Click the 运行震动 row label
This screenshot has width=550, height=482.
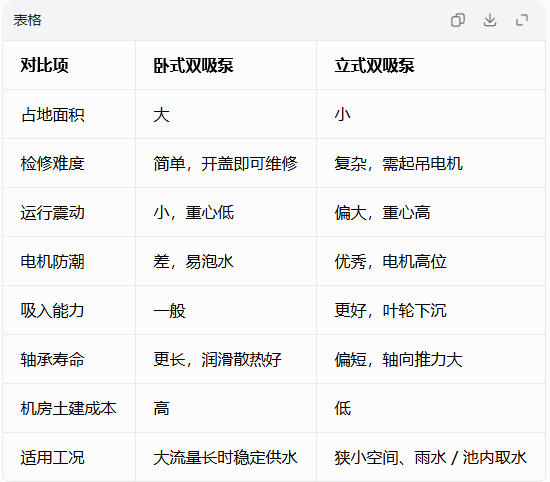point(53,213)
